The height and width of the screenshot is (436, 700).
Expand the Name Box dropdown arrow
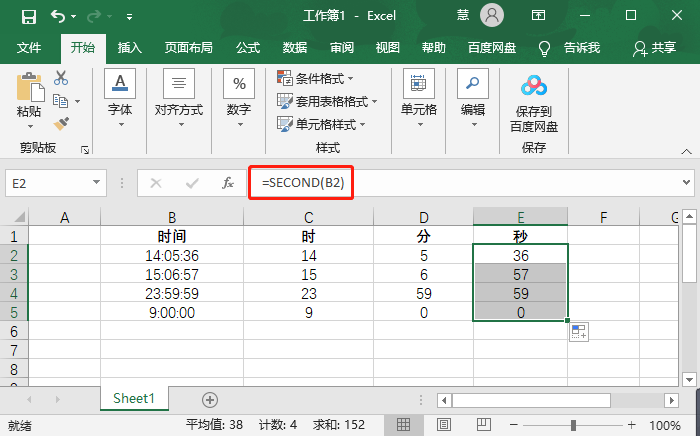pos(97,183)
